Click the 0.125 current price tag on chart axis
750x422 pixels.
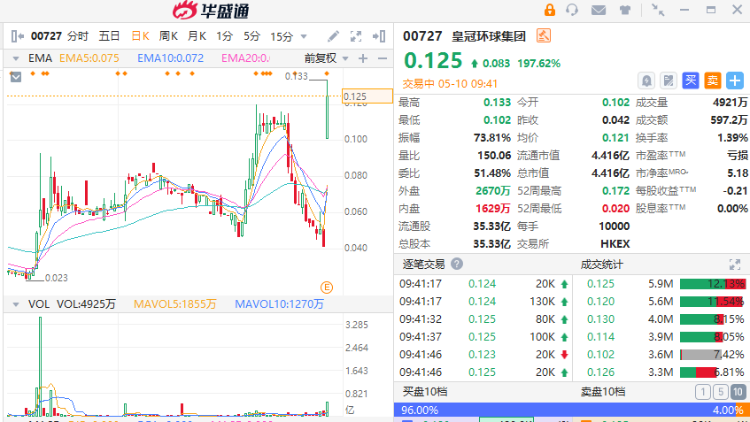coord(367,96)
